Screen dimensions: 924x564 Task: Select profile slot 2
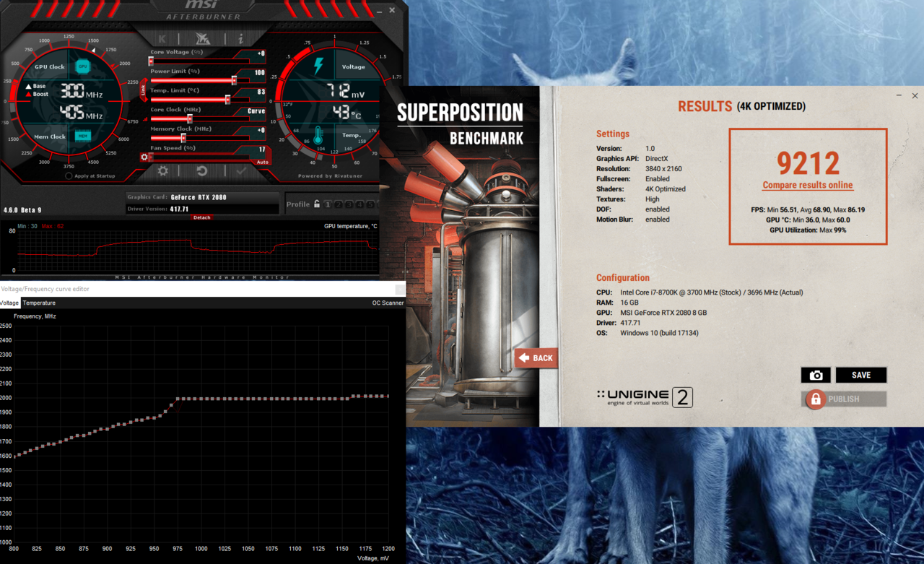pos(338,204)
